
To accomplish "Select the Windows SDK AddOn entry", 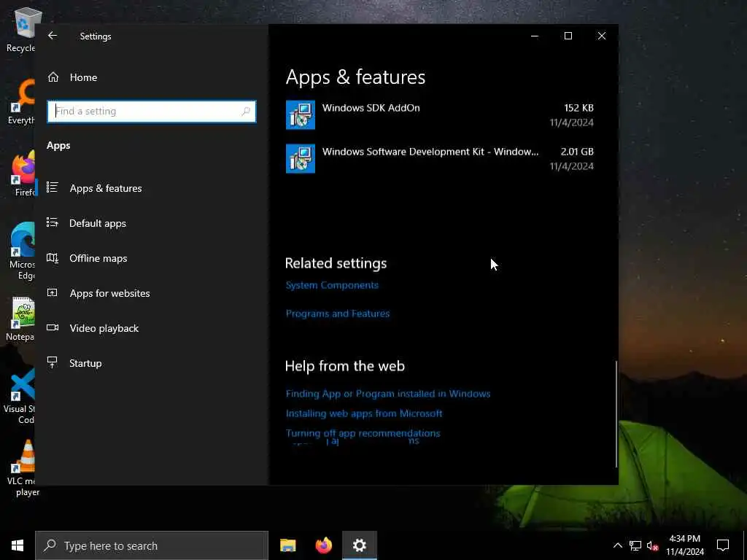I will [440, 114].
